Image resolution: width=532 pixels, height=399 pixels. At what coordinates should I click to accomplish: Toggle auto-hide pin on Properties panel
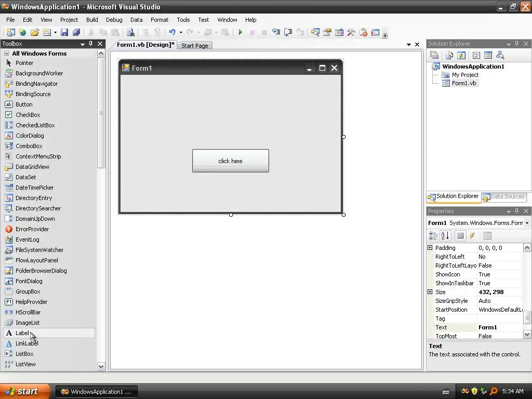(517, 211)
